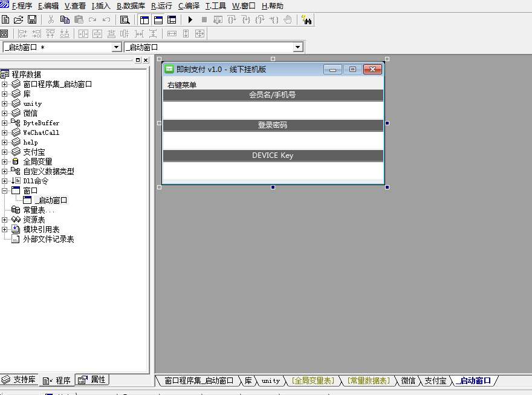532x395 pixels.
Task: Click the Copy icon in the toolbar
Action: click(x=65, y=20)
